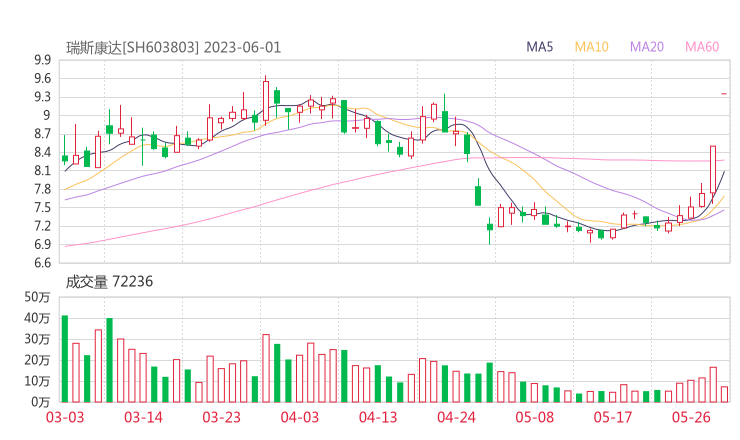This screenshot has height=440, width=740.
Task: Click the 0万 volume axis label
Action: pyautogui.click(x=41, y=402)
